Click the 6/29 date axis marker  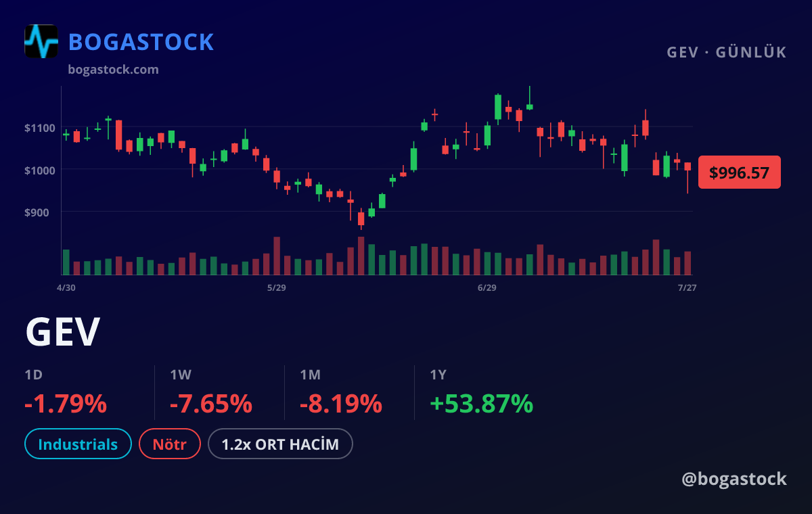coord(487,287)
